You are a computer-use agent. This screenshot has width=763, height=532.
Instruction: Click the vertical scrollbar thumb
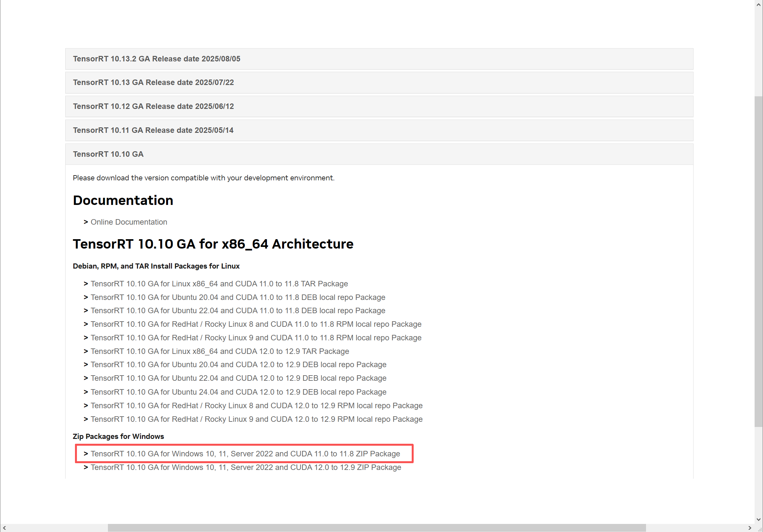pos(758,262)
